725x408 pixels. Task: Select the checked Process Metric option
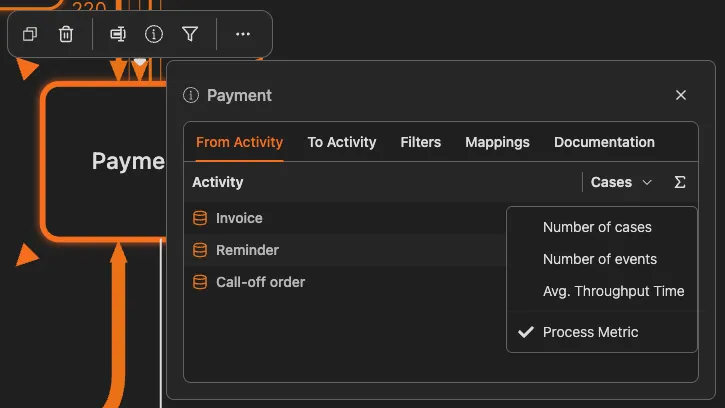point(590,332)
